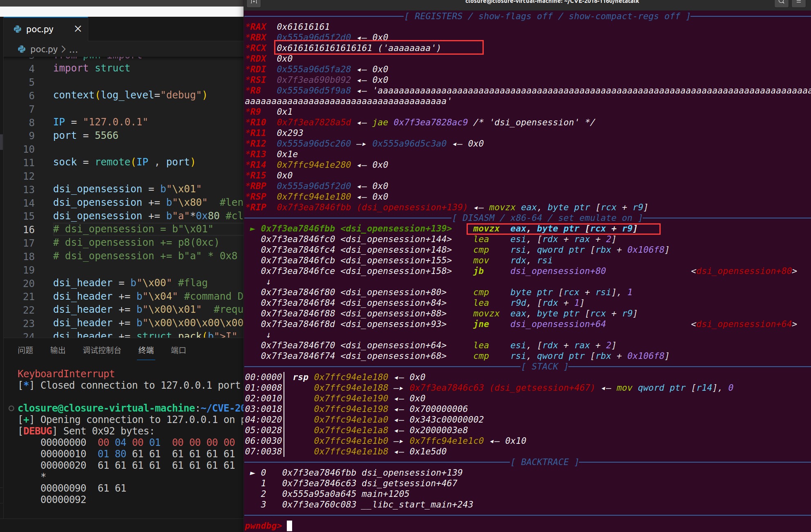Click the terminal prompt circle decoration
Viewport: 811px width, 532px height.
[11, 408]
